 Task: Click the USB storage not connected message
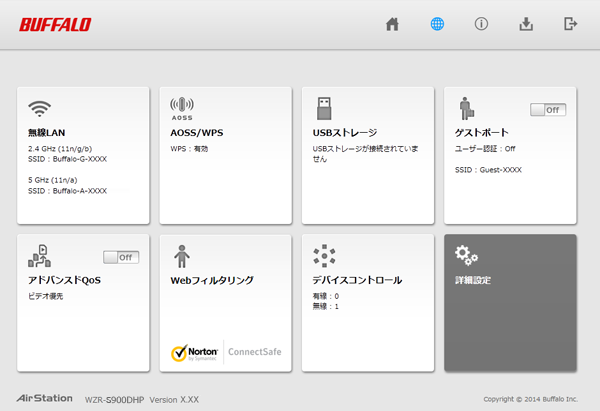click(x=365, y=154)
